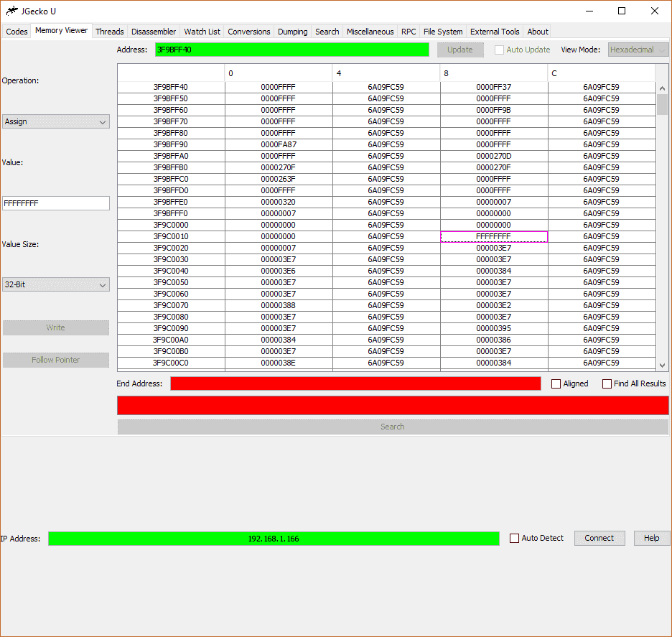Screen dimensions: 672x637
Task: Expand the Value Size 32-Bit dropdown
Action: (56, 284)
